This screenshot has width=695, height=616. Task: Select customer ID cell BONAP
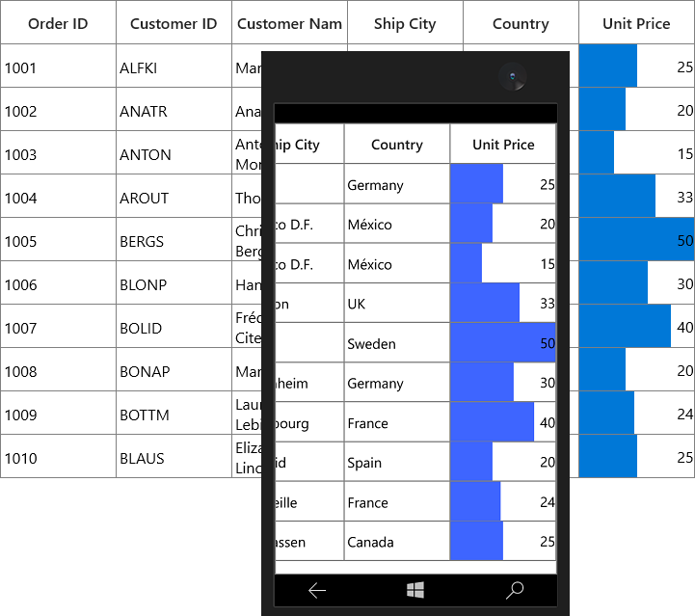coord(174,370)
